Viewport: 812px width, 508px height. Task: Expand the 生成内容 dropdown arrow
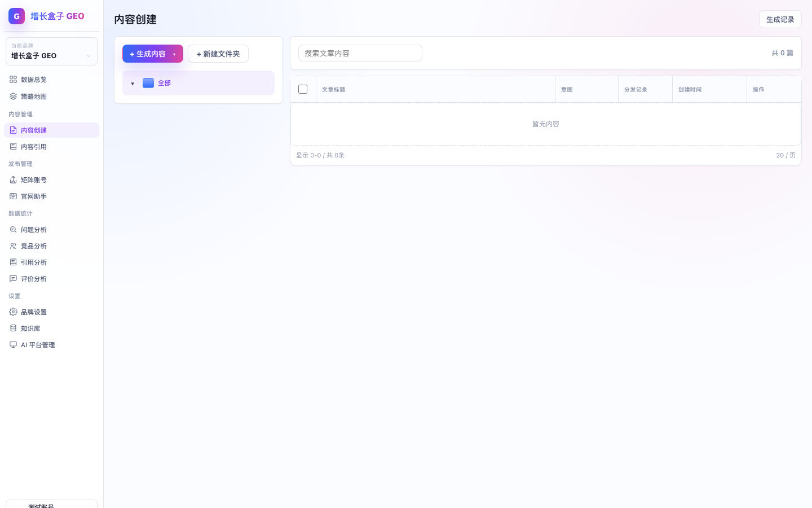coord(174,54)
